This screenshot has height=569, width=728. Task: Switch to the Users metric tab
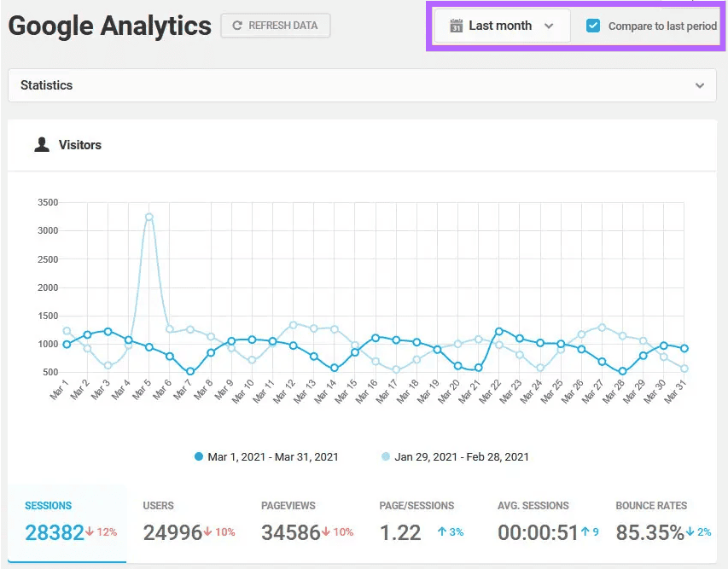(186, 524)
